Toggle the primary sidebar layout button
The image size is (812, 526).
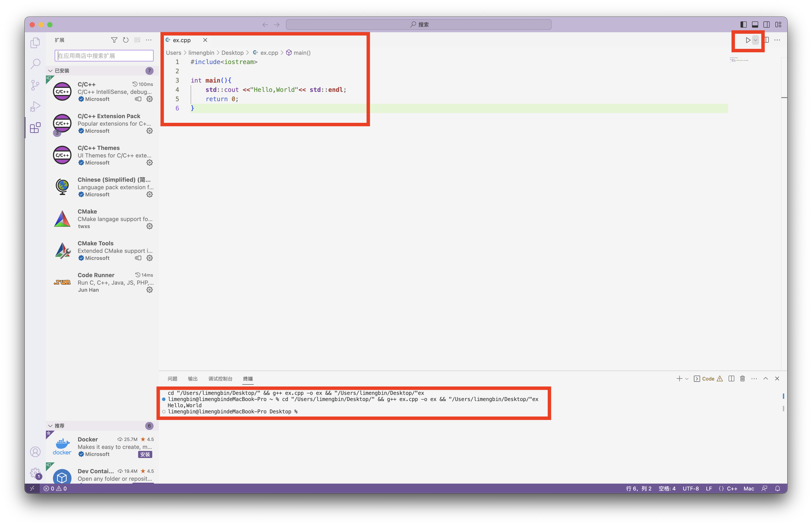tap(743, 25)
